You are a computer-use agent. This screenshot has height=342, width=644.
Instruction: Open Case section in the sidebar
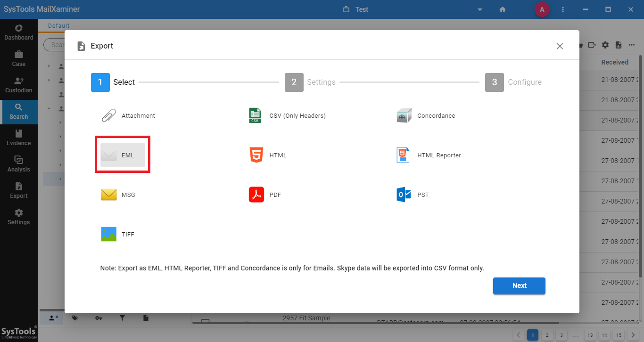tap(19, 58)
